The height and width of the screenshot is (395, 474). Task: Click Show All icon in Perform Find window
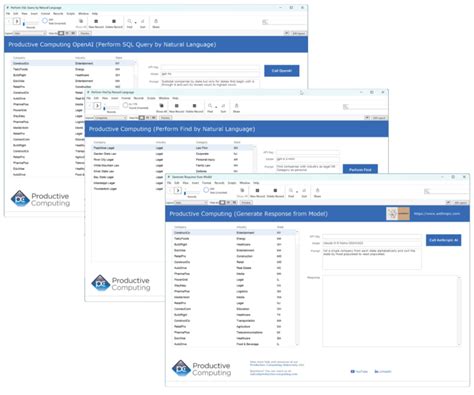pos(162,106)
